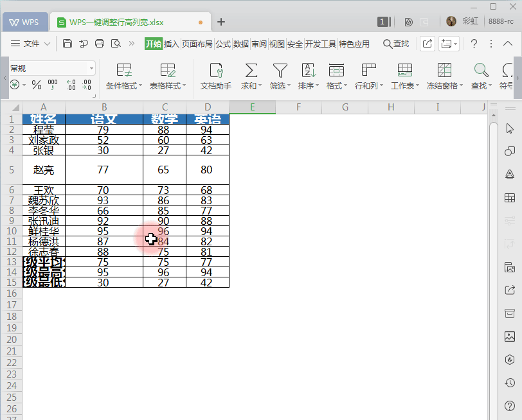522x420 pixels.
Task: Click the selection arrow tool in sidebar
Action: point(510,128)
